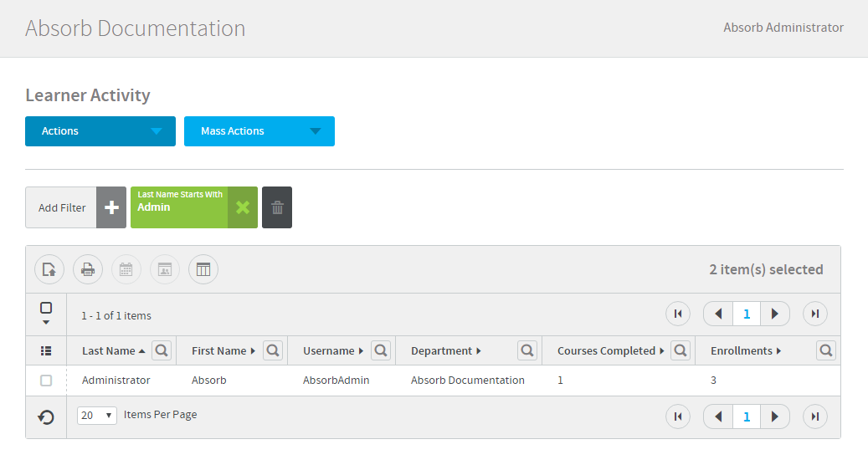Open the Mass Actions dropdown
Screen dimensions: 868x465
tap(259, 131)
